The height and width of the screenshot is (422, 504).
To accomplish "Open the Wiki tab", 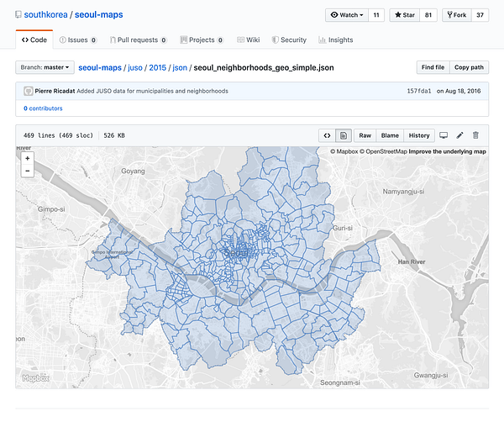I will (248, 40).
